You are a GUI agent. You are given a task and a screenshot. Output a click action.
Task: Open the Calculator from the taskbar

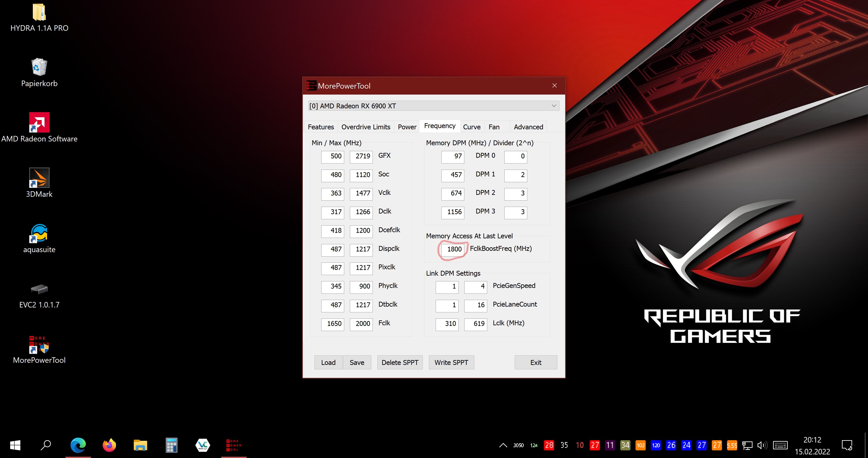point(171,445)
